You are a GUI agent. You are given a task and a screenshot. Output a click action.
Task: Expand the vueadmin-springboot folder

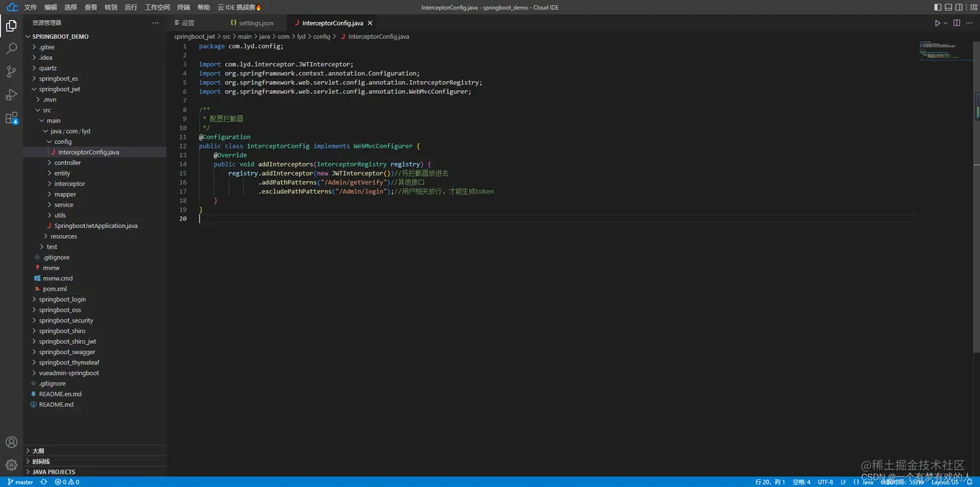point(95,373)
